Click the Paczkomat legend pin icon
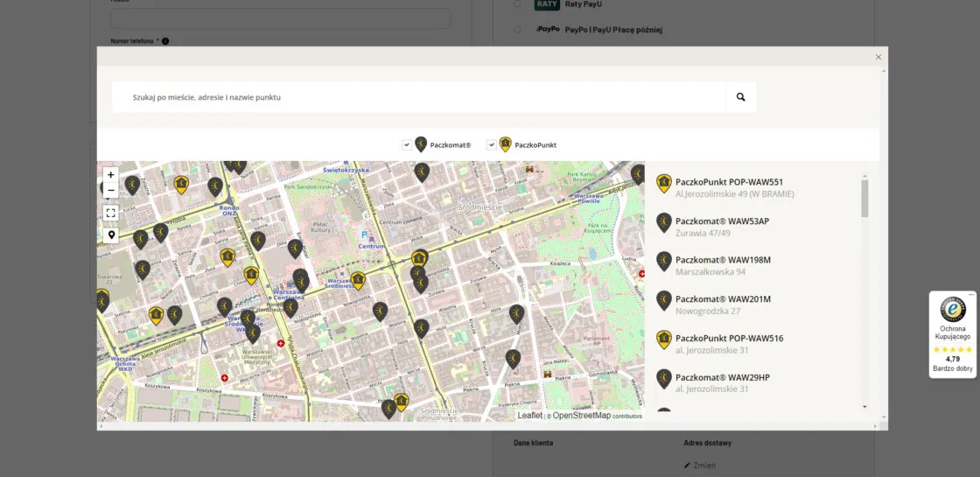The width and height of the screenshot is (980, 477). (421, 144)
